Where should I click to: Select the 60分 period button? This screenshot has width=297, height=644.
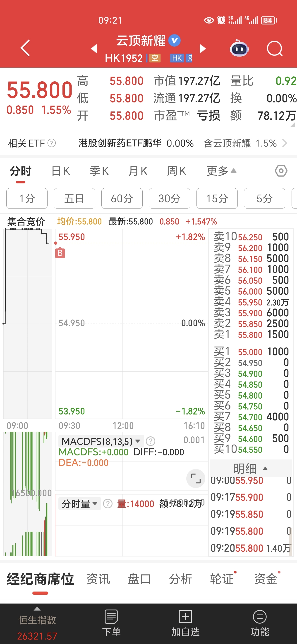122,199
